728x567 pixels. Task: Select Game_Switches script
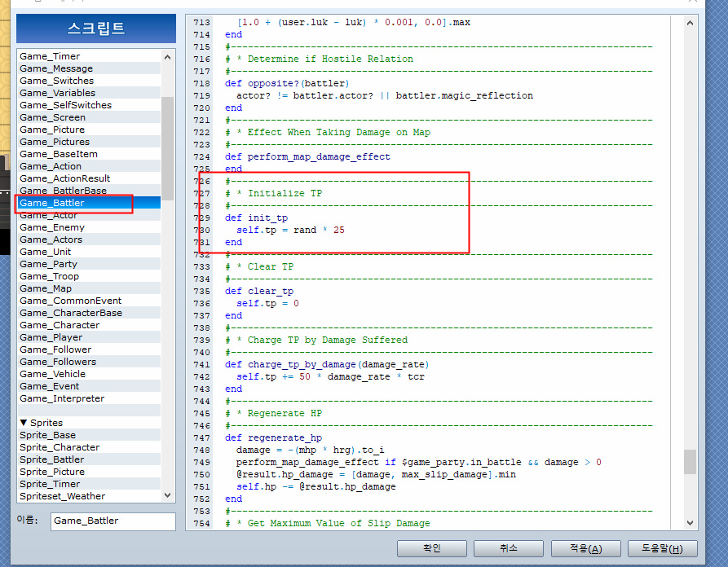[x=89, y=81]
